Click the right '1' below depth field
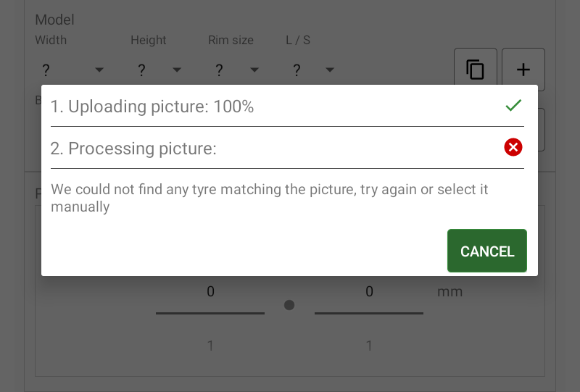Screen dimensions: 580x392 [x=369, y=346]
